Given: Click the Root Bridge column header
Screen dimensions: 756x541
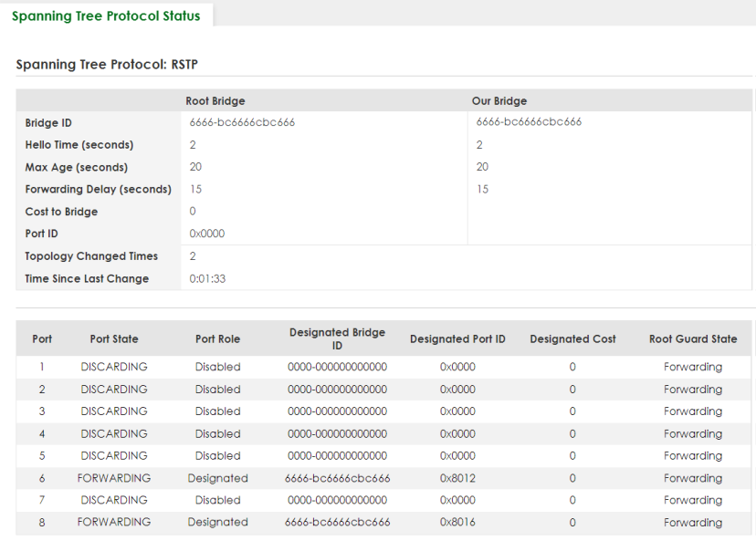Looking at the screenshot, I should coord(215,101).
